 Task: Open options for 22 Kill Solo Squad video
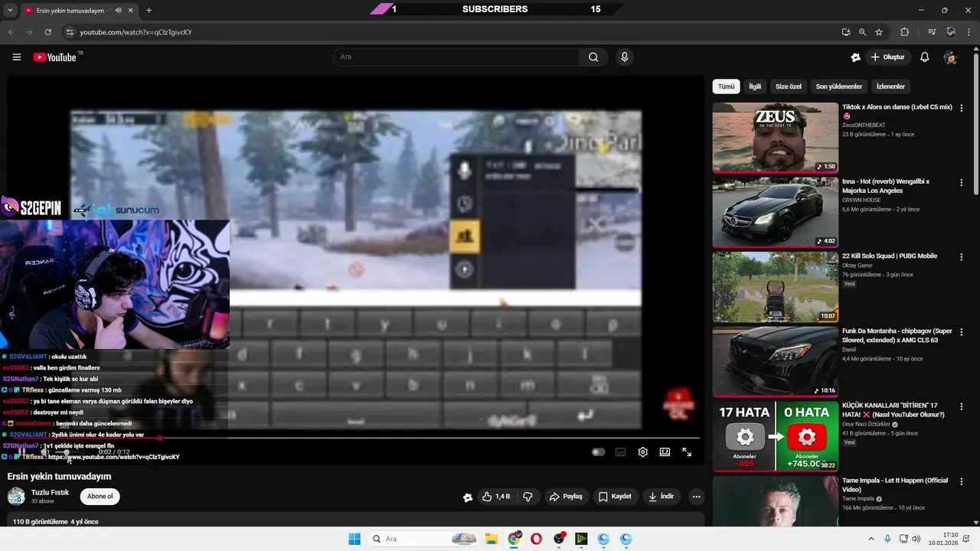962,257
